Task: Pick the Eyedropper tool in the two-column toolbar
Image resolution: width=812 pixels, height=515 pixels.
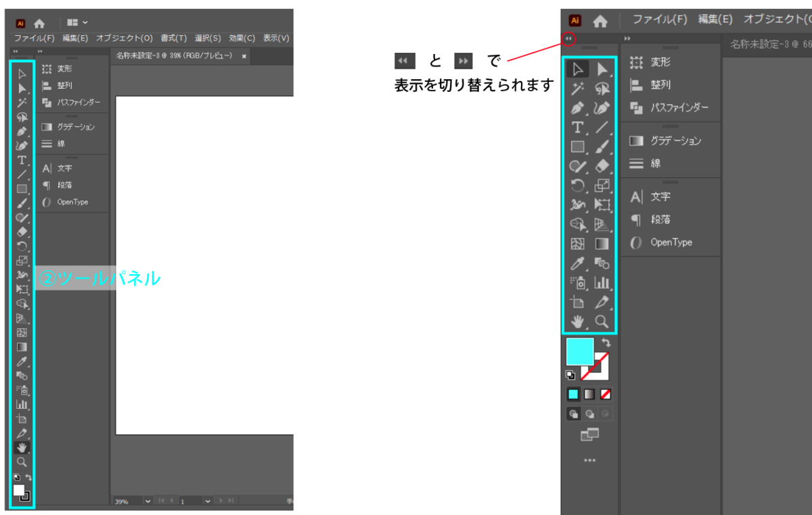Action: [x=577, y=263]
